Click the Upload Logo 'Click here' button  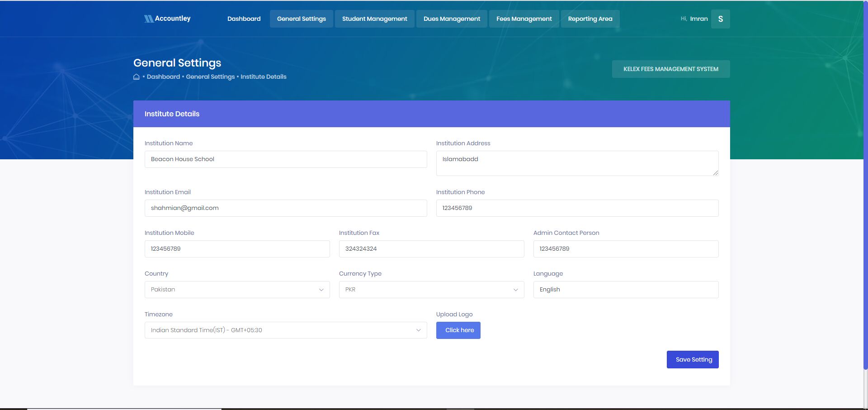pos(458,330)
